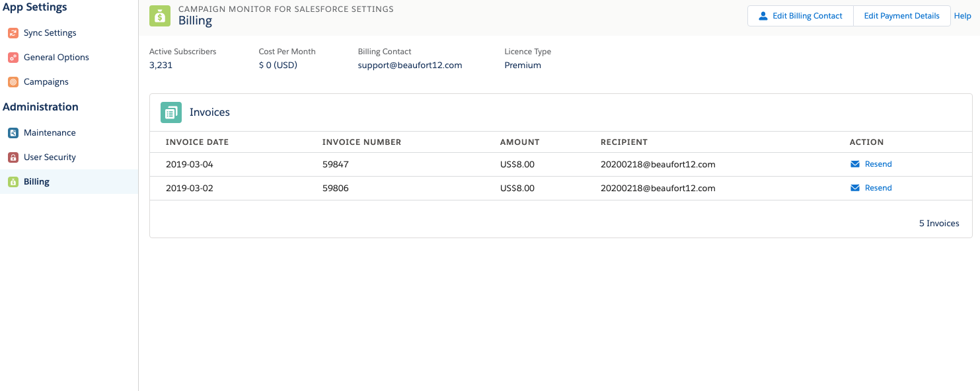Click the Maintenance sidebar icon
The width and height of the screenshot is (980, 391).
click(13, 133)
